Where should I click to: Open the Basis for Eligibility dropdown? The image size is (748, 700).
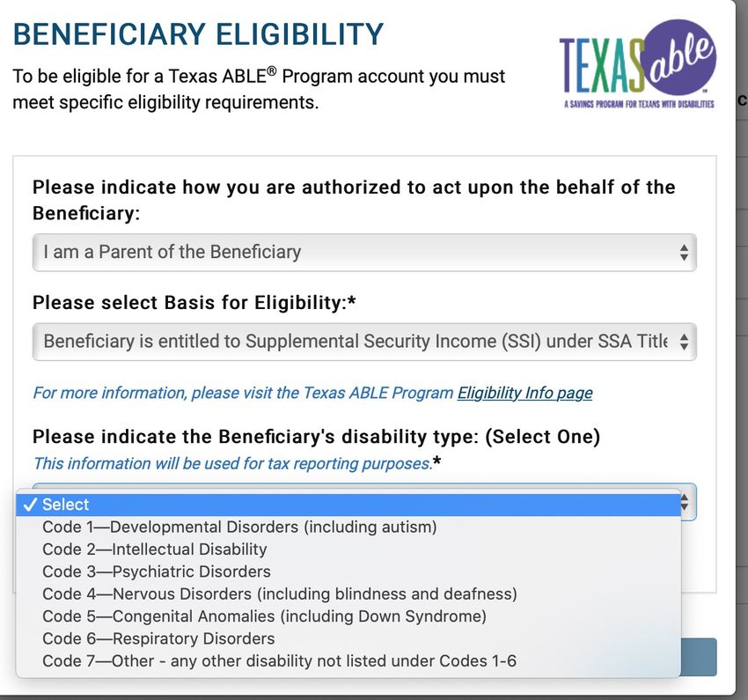(x=364, y=342)
